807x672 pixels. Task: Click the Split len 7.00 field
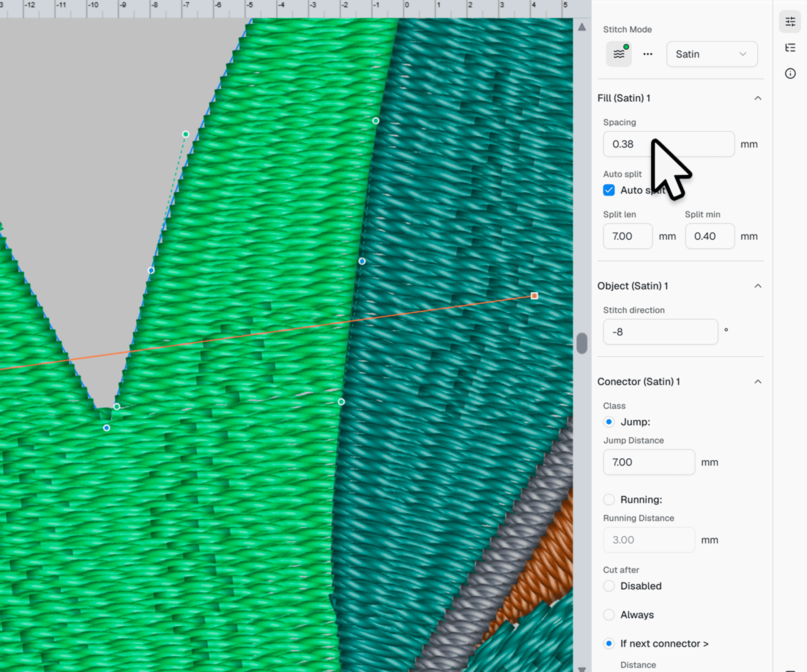point(628,236)
